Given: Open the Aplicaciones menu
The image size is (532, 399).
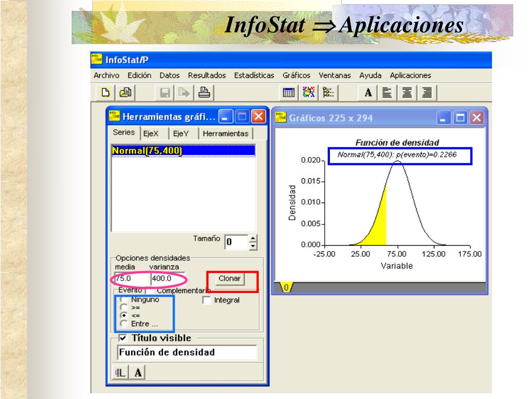Looking at the screenshot, I should click(410, 75).
